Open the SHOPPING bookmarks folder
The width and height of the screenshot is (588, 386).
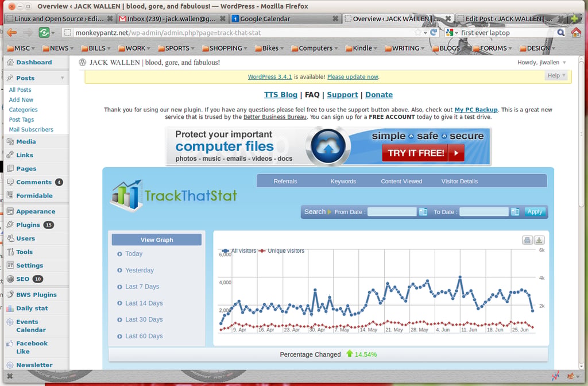coord(225,48)
